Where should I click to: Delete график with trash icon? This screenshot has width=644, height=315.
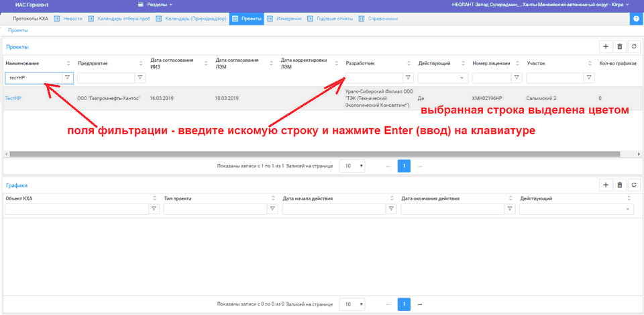(620, 185)
